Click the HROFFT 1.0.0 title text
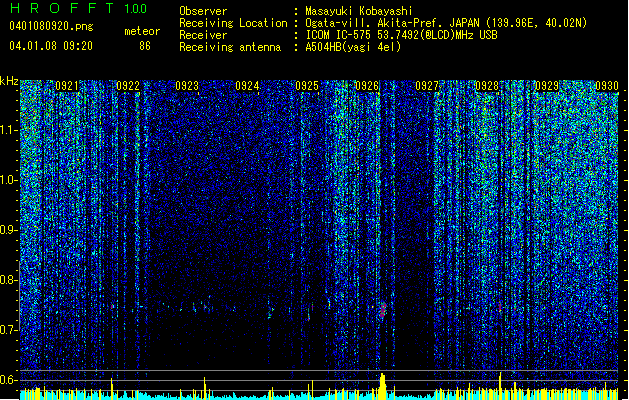 [79, 8]
